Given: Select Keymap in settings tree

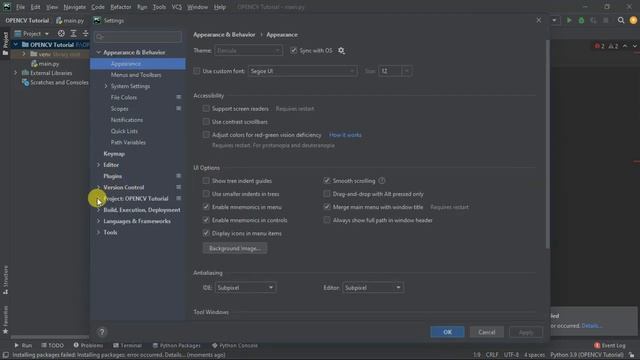Looking at the screenshot, I should [114, 153].
